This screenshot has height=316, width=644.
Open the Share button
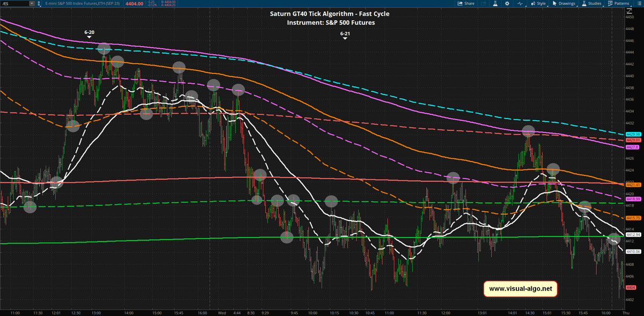click(x=466, y=4)
